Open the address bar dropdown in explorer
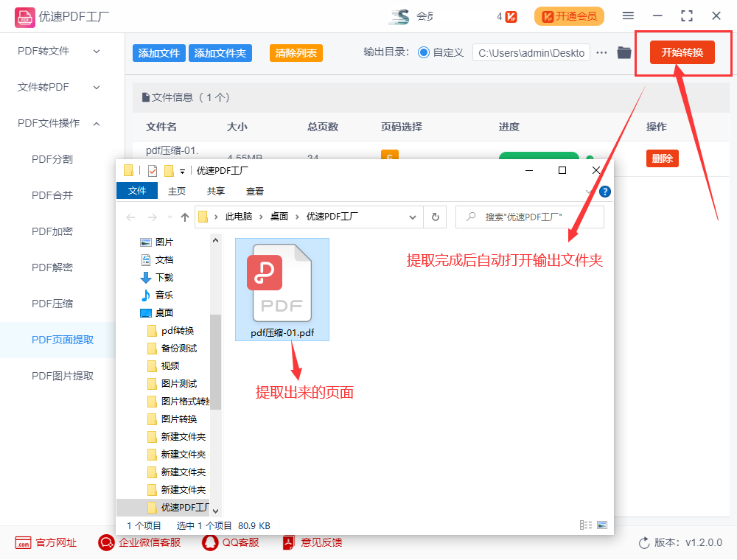The image size is (737, 560). point(413,217)
